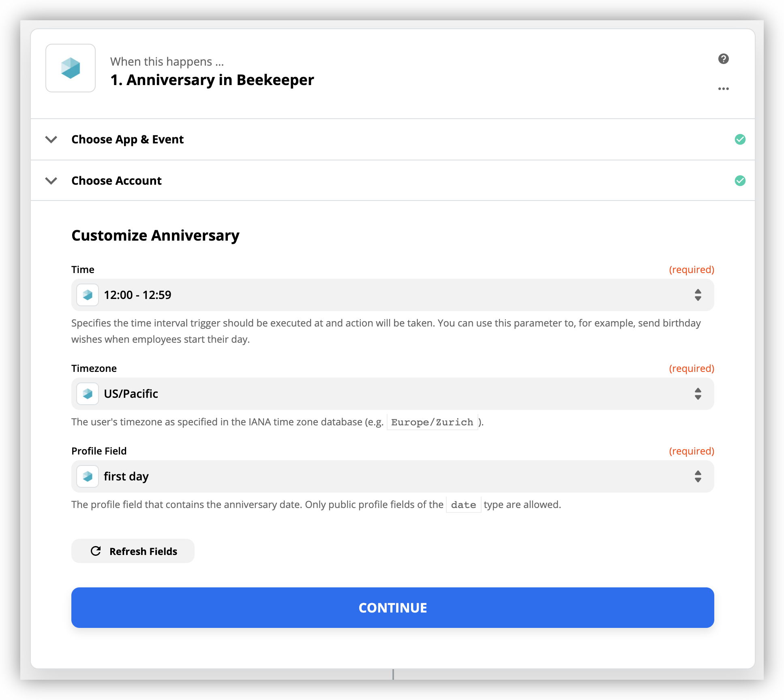Click green checkmark beside Choose Account
This screenshot has height=700, width=784.
point(740,181)
